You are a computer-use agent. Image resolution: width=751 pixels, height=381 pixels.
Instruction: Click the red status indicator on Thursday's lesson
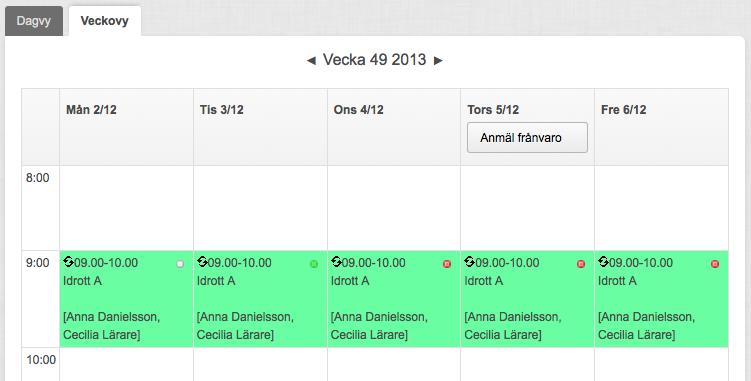(581, 264)
